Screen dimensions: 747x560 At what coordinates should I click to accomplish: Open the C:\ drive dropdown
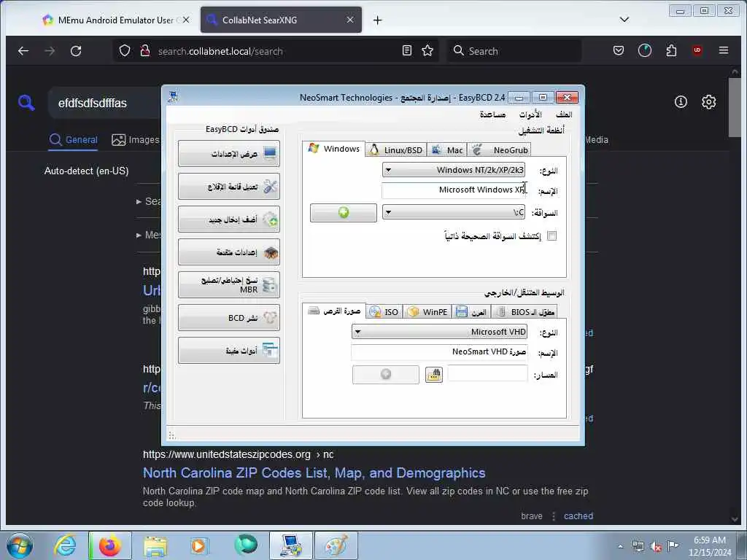[x=454, y=212]
